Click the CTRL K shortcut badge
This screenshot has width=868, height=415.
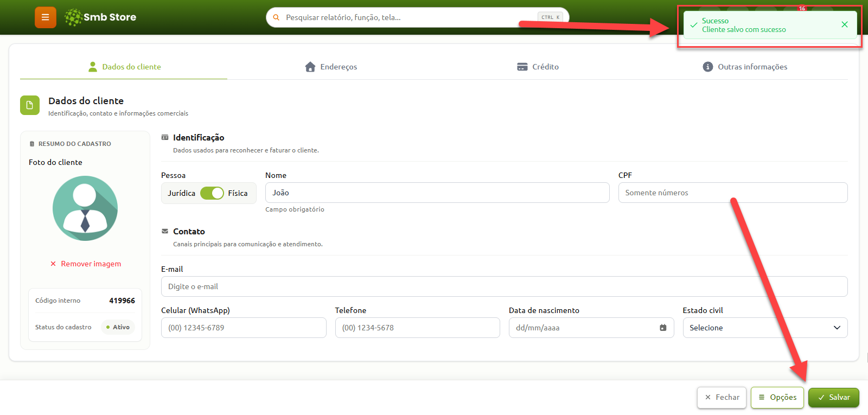(550, 17)
